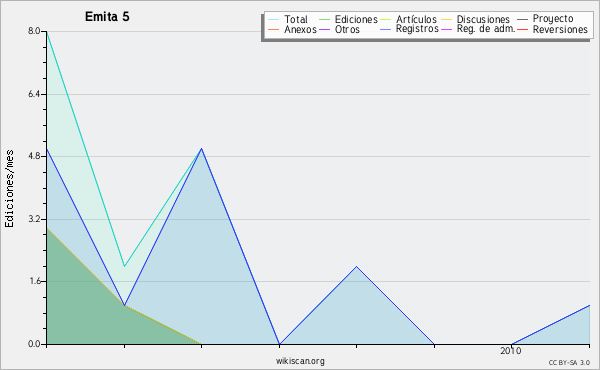Click the 2010 x-axis label
600x370 pixels.
(x=511, y=350)
